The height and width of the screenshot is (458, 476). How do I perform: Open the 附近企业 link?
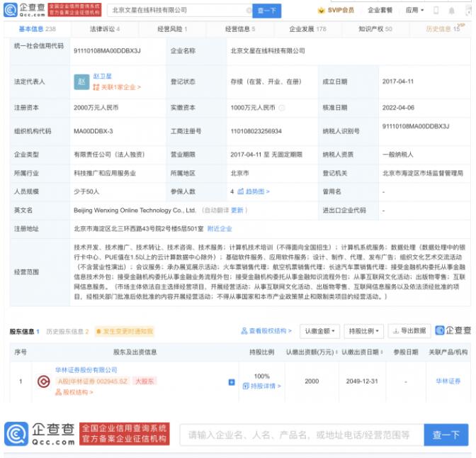[220, 228]
